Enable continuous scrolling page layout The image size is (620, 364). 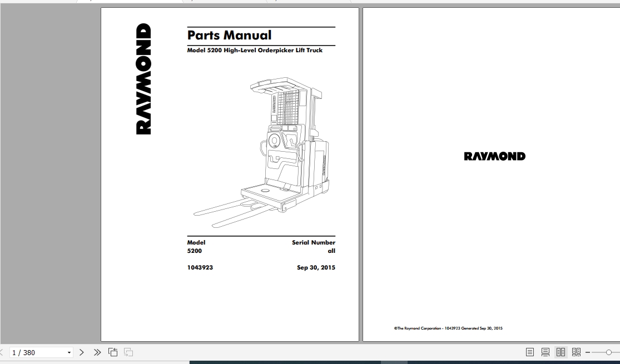(x=544, y=352)
